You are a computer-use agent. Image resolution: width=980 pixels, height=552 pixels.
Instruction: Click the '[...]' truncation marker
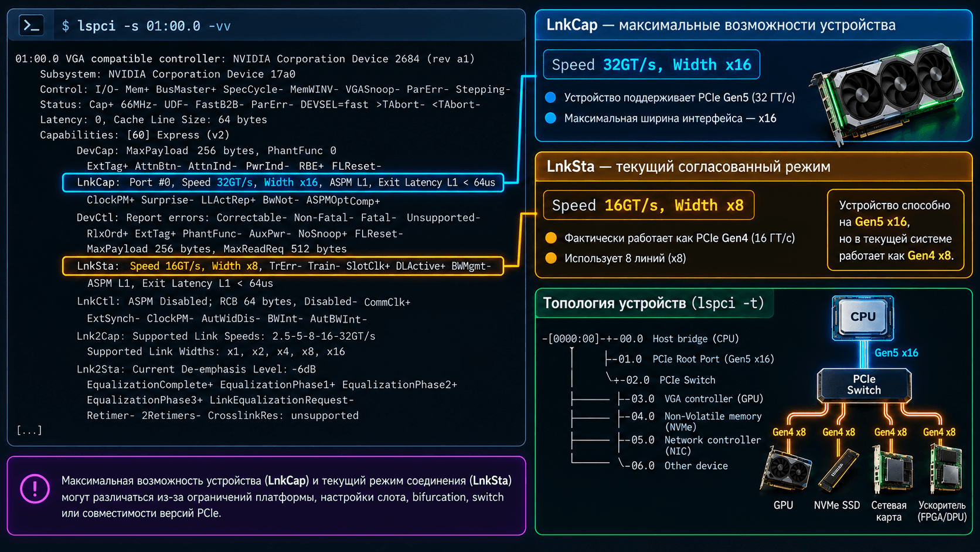coord(29,431)
